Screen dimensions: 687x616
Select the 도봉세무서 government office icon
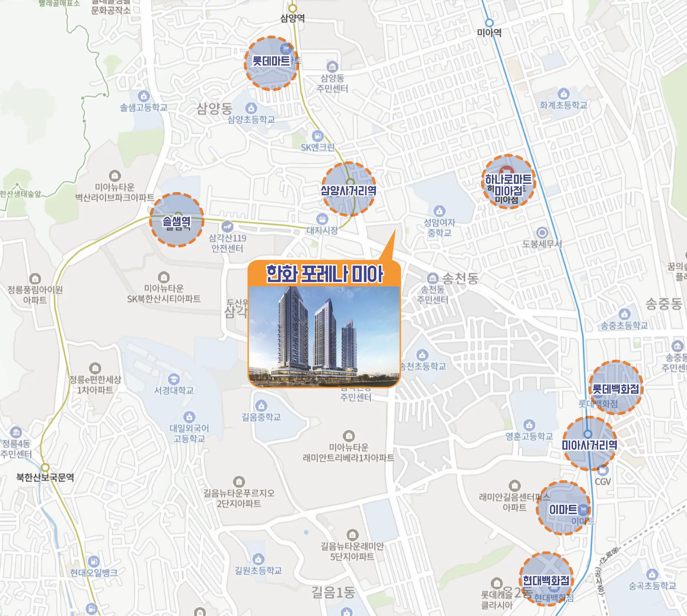pyautogui.click(x=542, y=232)
